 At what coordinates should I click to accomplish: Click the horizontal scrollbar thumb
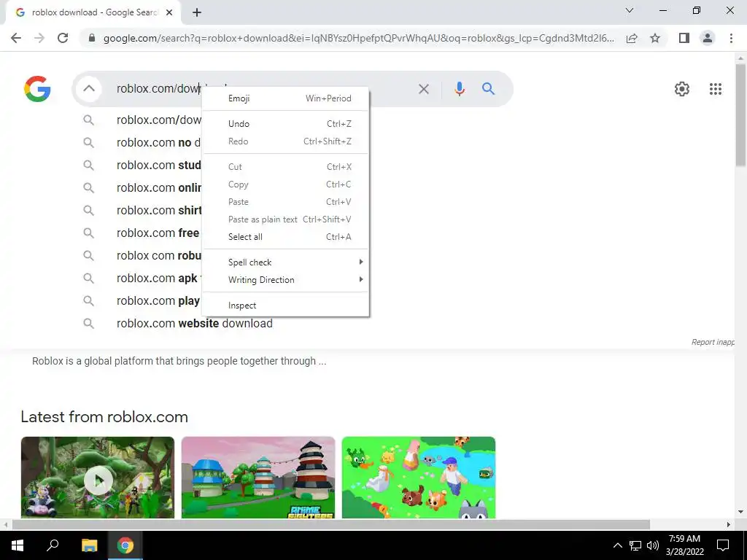[331, 524]
